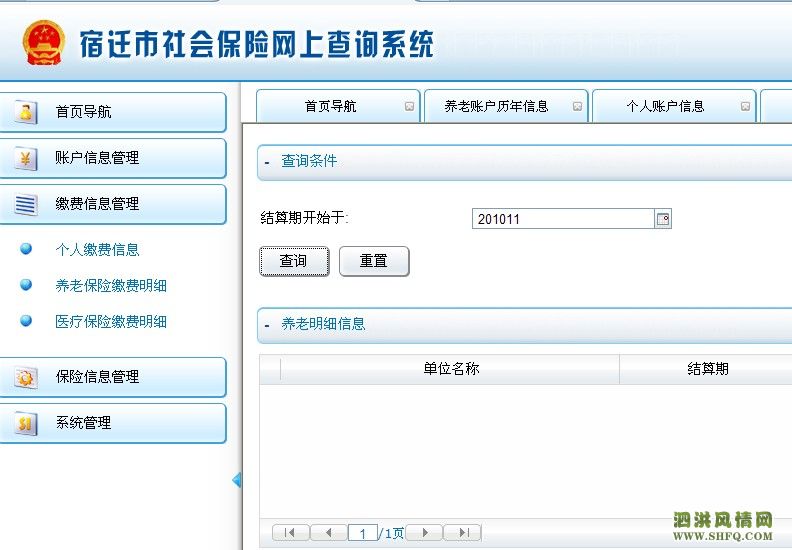Collapse the 查询条件 section
The image size is (792, 550).
tap(267, 163)
